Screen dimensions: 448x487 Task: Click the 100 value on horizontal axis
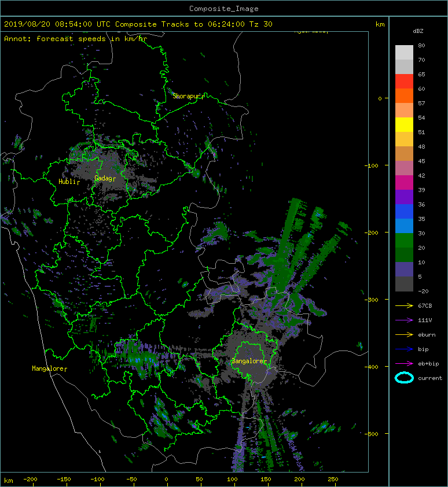232,479
